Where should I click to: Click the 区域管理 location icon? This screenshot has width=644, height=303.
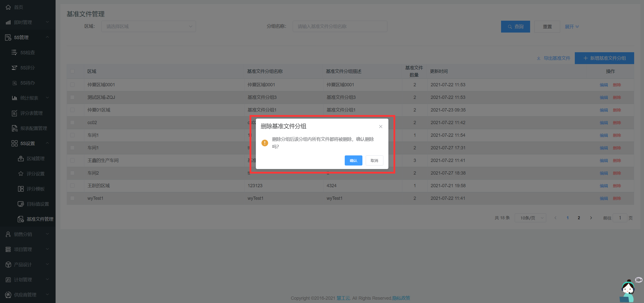[21, 158]
